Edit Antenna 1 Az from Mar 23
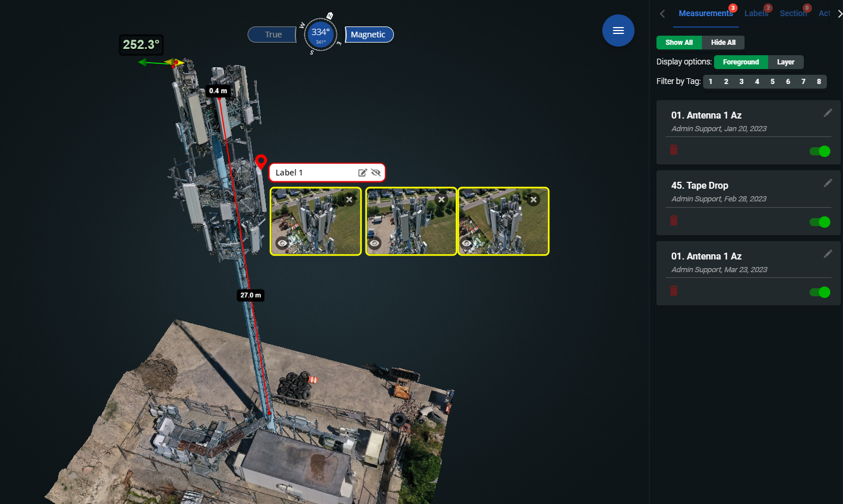The image size is (843, 504). 827,254
